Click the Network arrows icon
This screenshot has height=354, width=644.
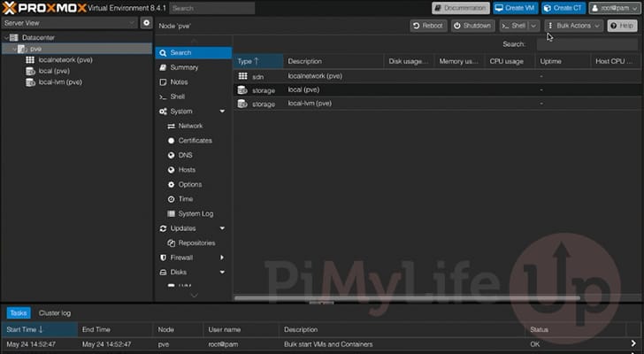point(172,126)
